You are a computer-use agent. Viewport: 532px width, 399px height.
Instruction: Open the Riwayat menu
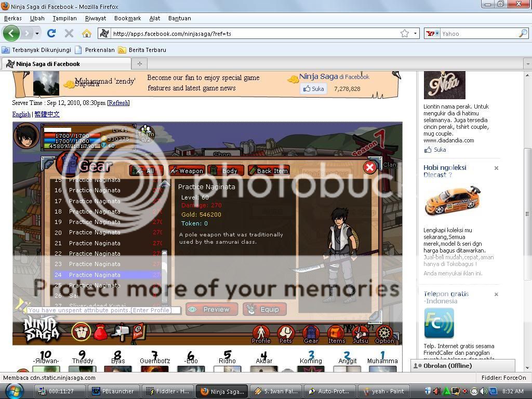point(96,18)
